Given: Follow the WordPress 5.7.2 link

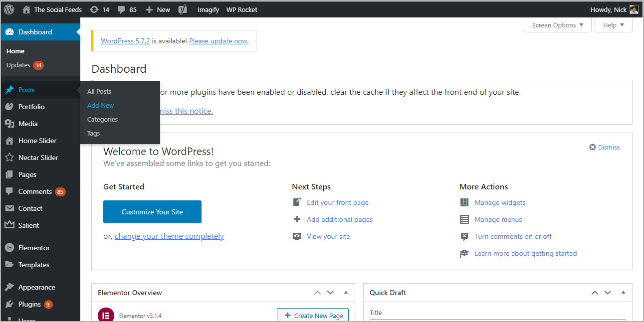Looking at the screenshot, I should pyautogui.click(x=125, y=41).
